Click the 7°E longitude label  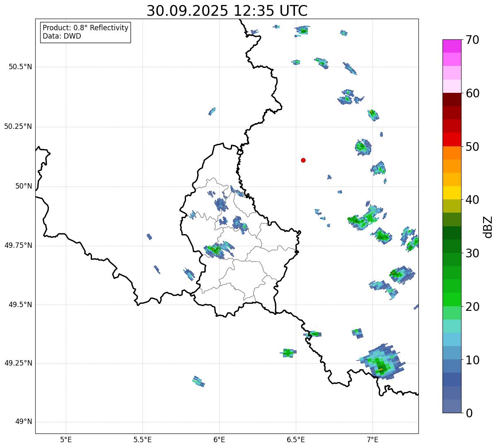click(x=372, y=439)
